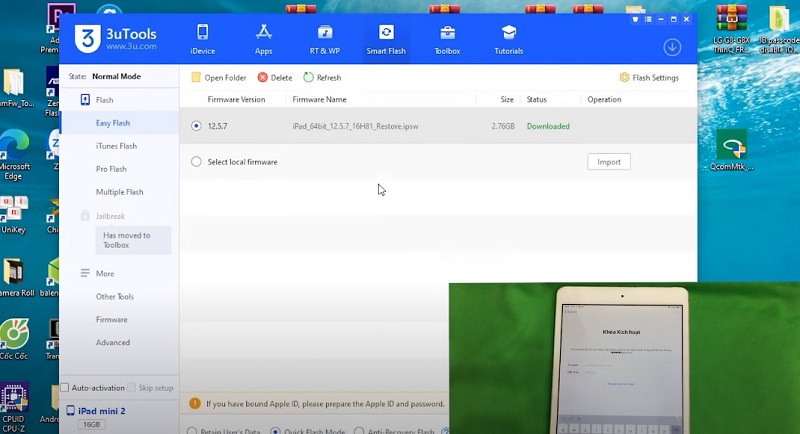Choose Select local firmware radio button
Image resolution: width=800 pixels, height=434 pixels.
pos(196,162)
